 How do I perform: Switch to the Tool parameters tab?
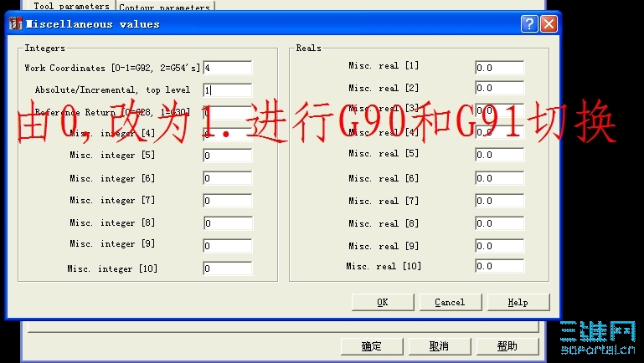pos(71,6)
